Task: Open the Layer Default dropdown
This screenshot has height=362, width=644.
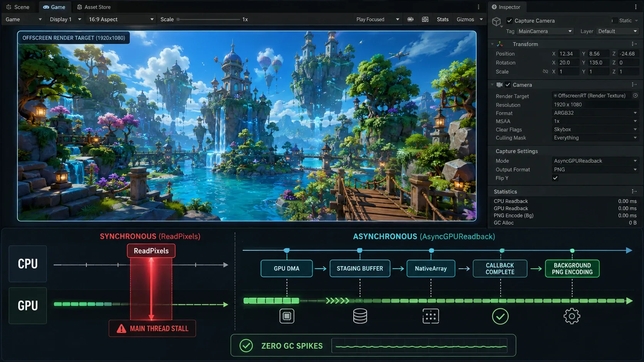Action: (x=617, y=31)
